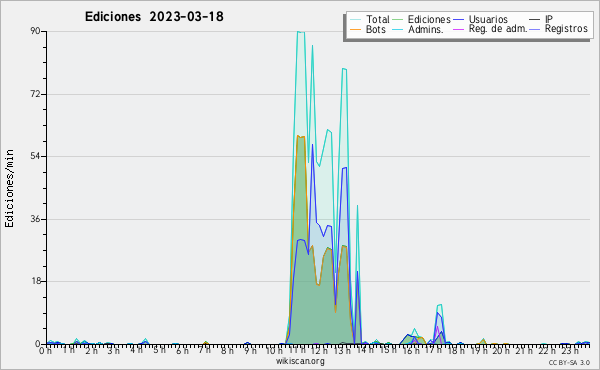
Task: Click the '20 h' x-axis label
Action: click(500, 350)
